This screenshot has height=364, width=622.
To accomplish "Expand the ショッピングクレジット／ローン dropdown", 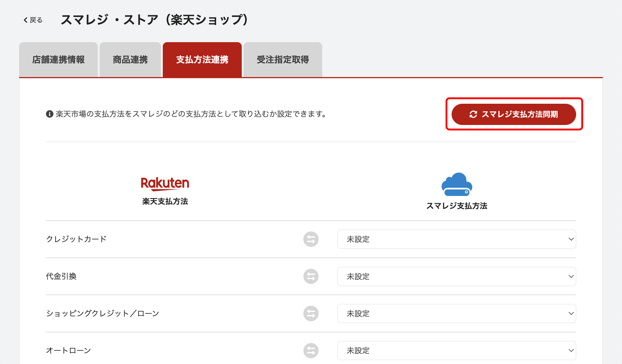I will click(x=456, y=313).
